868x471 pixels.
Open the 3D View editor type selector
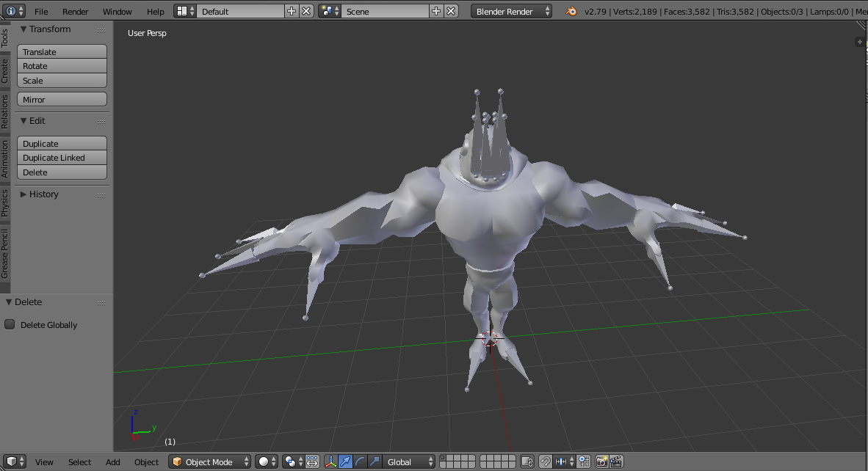15,461
